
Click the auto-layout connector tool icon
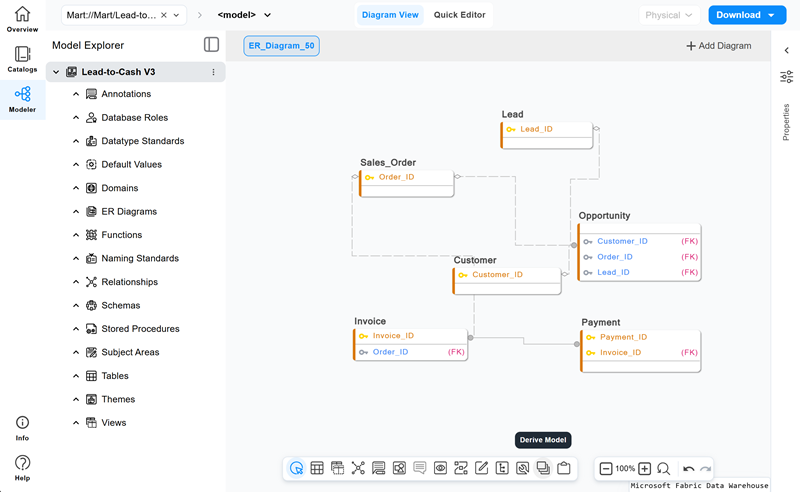[461, 468]
